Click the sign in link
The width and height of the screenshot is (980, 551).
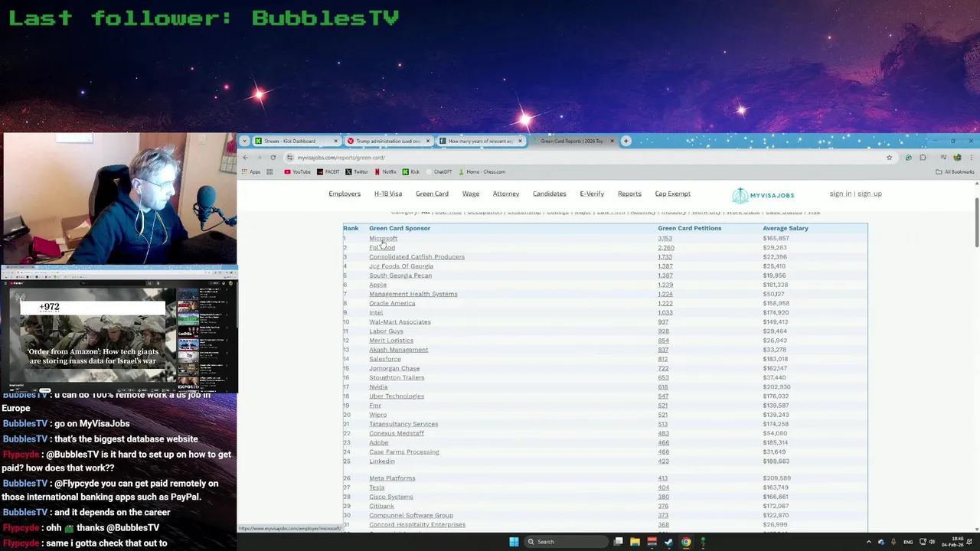tap(840, 194)
